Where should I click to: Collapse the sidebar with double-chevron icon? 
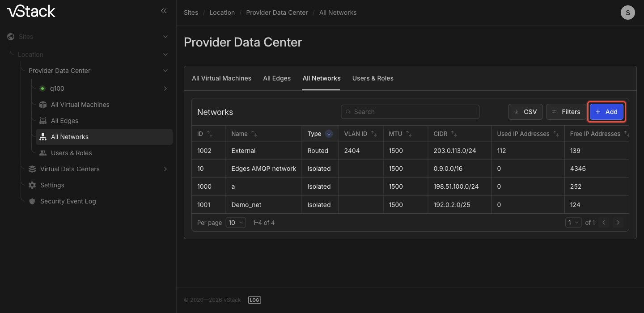(164, 11)
